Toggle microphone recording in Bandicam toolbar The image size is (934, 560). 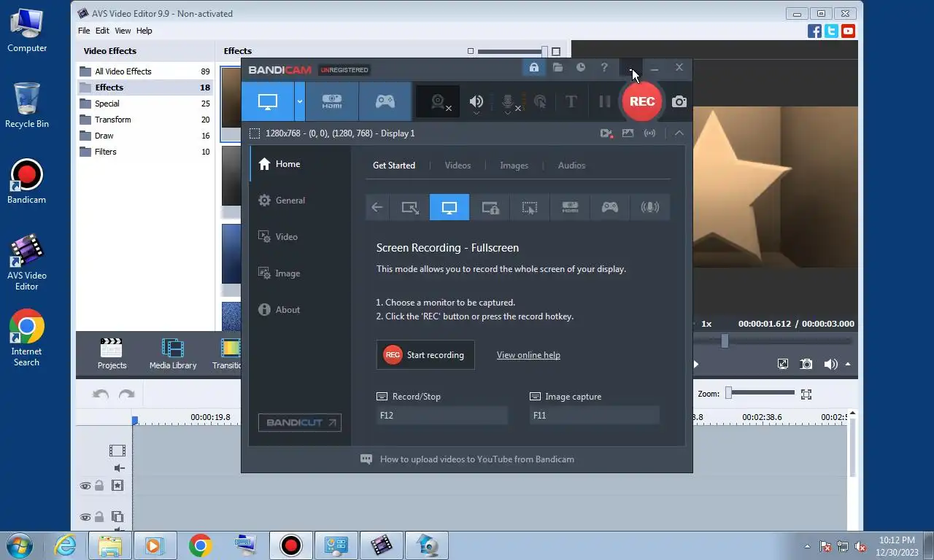click(509, 102)
